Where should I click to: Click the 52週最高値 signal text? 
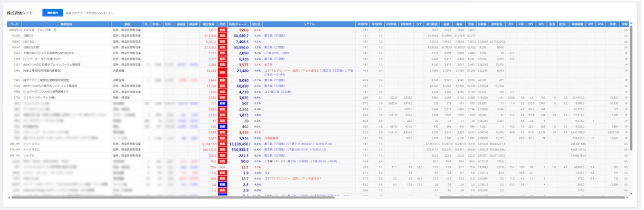tap(271, 138)
